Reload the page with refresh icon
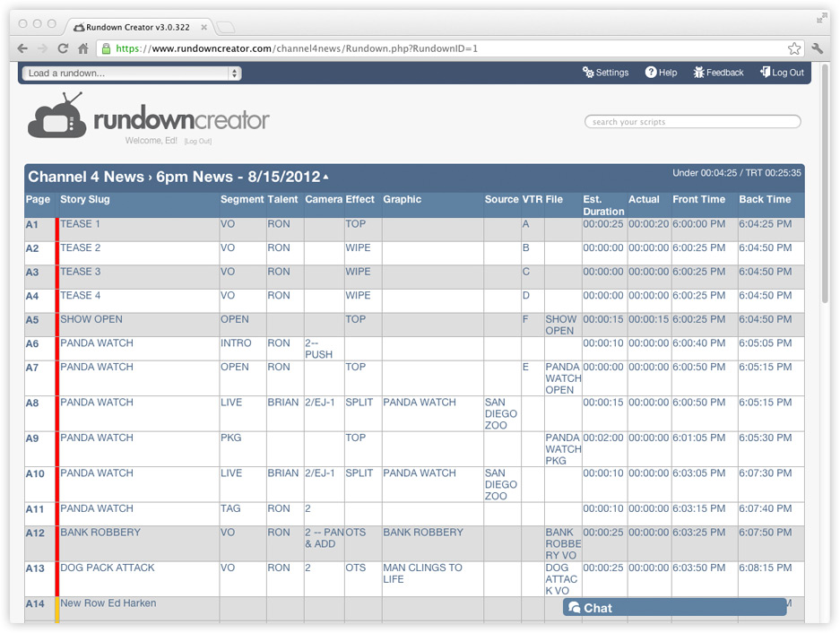 [63, 48]
